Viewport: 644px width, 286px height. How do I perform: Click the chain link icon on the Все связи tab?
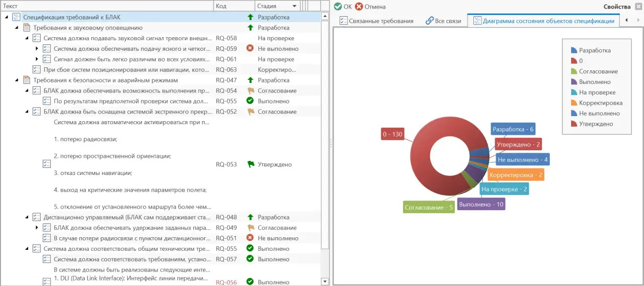point(429,21)
